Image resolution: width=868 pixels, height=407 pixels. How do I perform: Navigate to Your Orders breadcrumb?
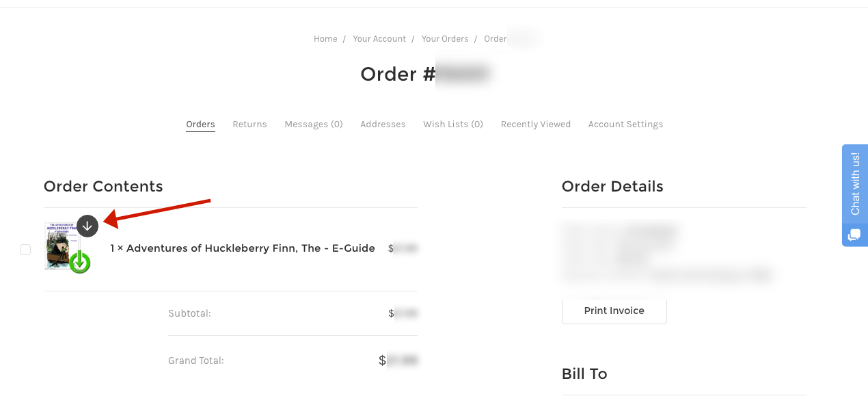pos(445,39)
